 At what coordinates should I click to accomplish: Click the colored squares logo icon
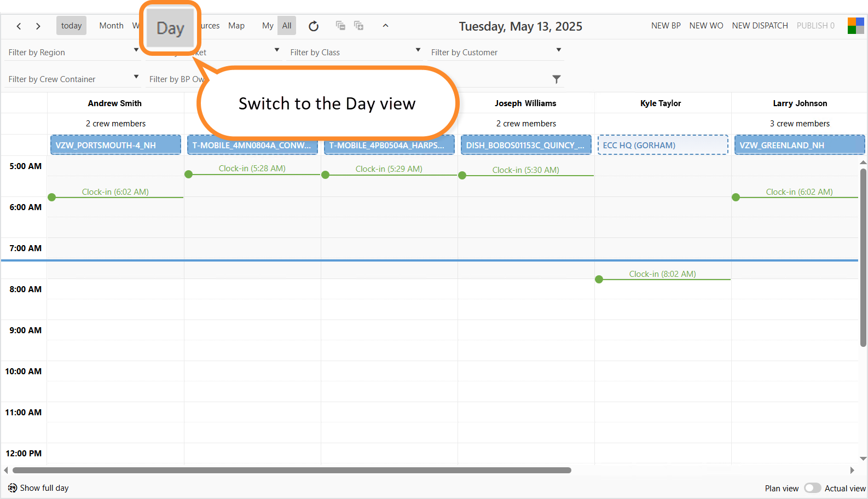tap(856, 26)
